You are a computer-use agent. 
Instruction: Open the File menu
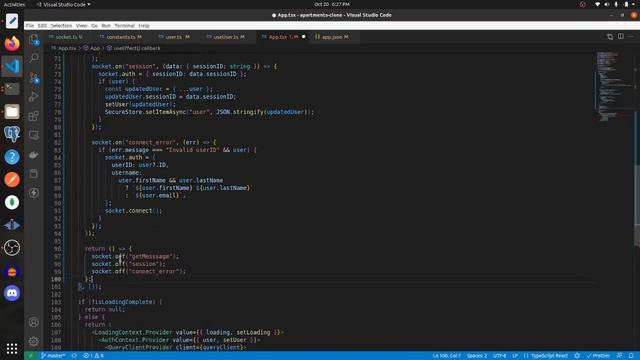tap(30, 25)
